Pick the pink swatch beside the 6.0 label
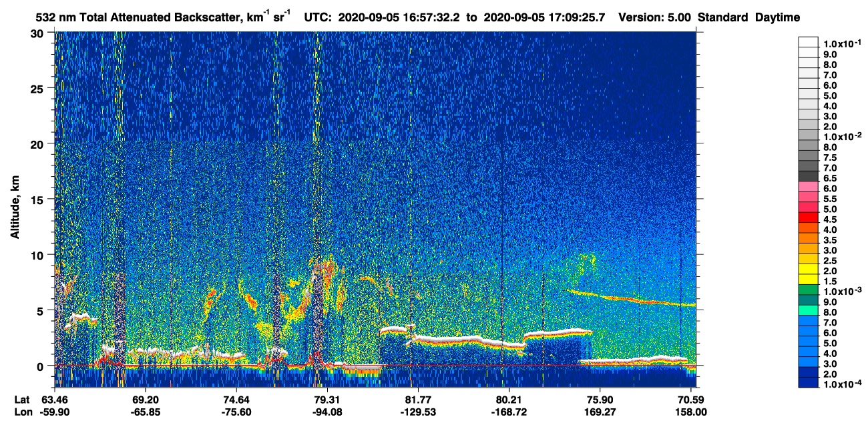 (x=809, y=185)
